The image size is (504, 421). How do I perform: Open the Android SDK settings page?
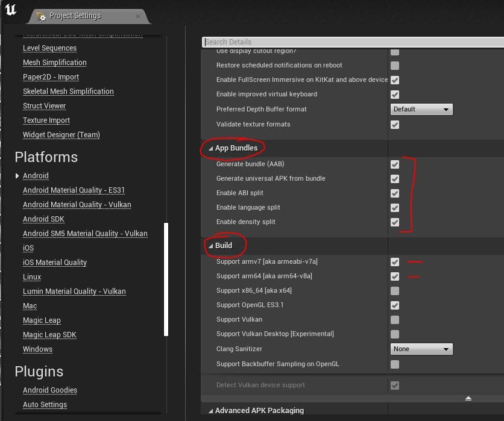[x=43, y=219]
